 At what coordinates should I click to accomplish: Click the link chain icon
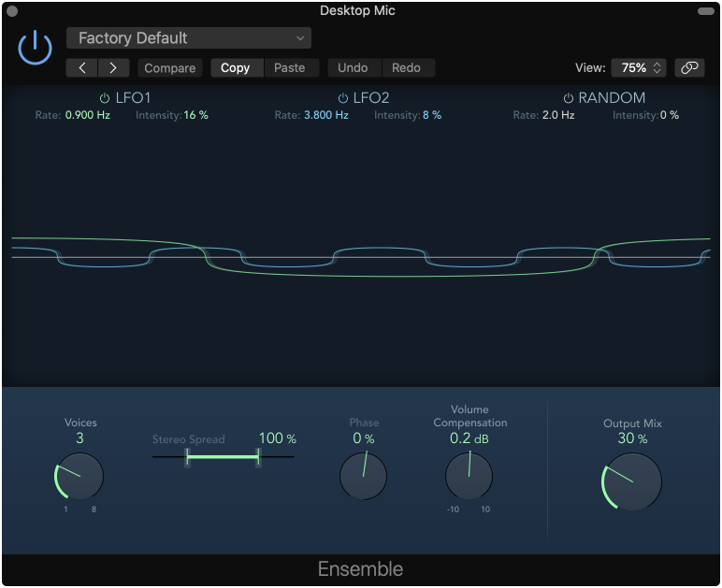click(x=689, y=68)
